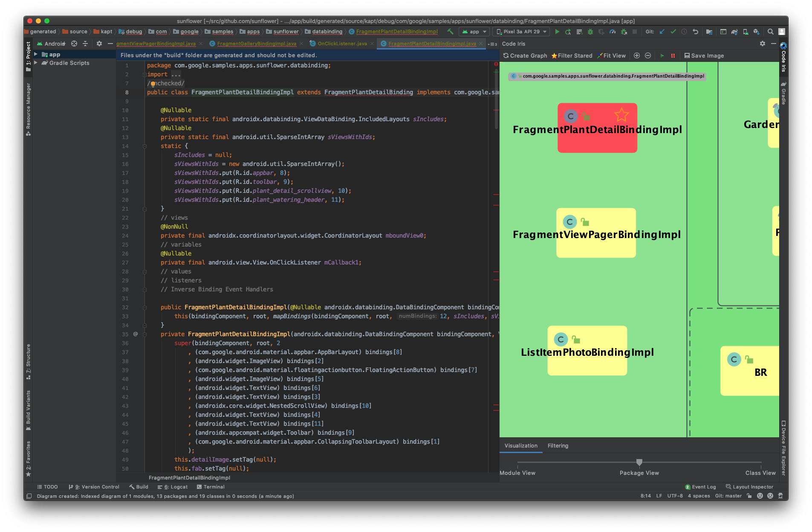The width and height of the screenshot is (812, 532).
Task: Expand the app module in the project tree
Action: point(36,54)
